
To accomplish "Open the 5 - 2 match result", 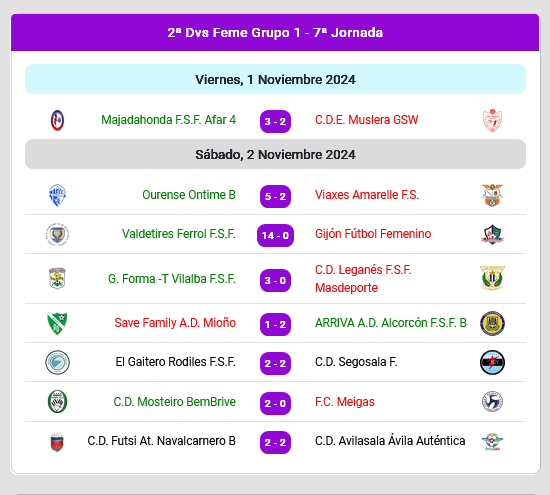I will point(275,196).
